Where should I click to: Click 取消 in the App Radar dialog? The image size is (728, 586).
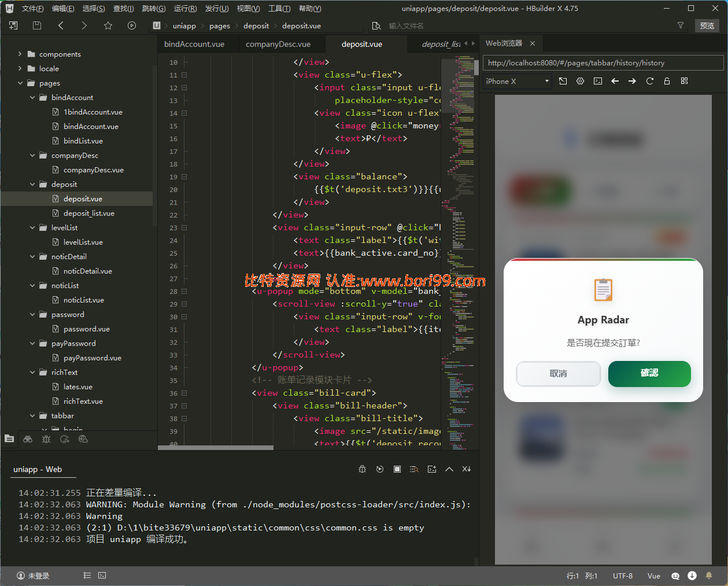(x=559, y=374)
